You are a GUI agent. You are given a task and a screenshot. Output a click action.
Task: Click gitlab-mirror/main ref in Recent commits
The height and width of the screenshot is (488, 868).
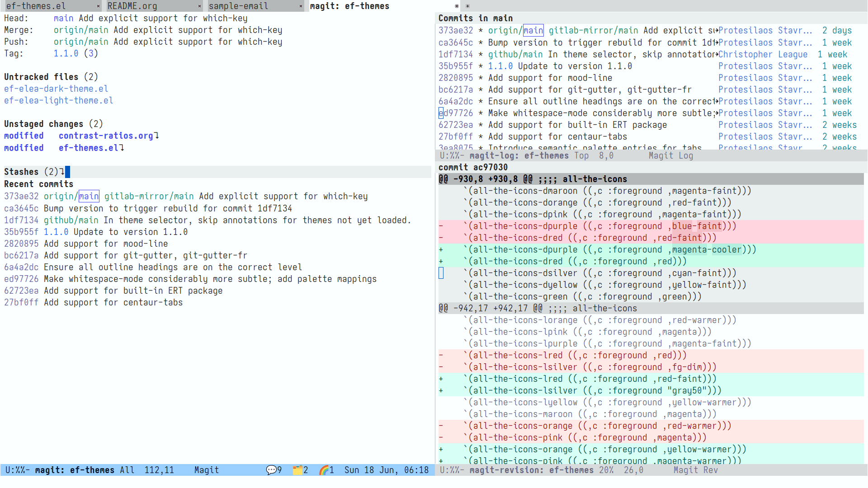[149, 196]
